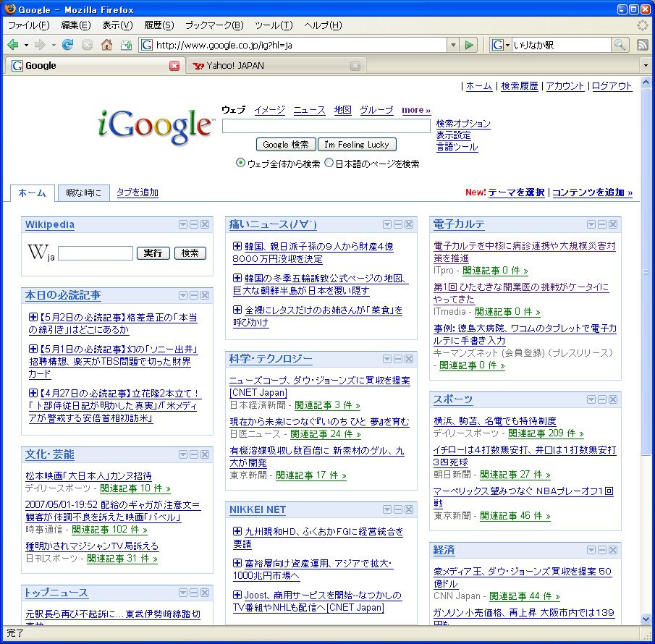Open the 履歴(S) menu
The image size is (655, 644).
[x=159, y=25]
